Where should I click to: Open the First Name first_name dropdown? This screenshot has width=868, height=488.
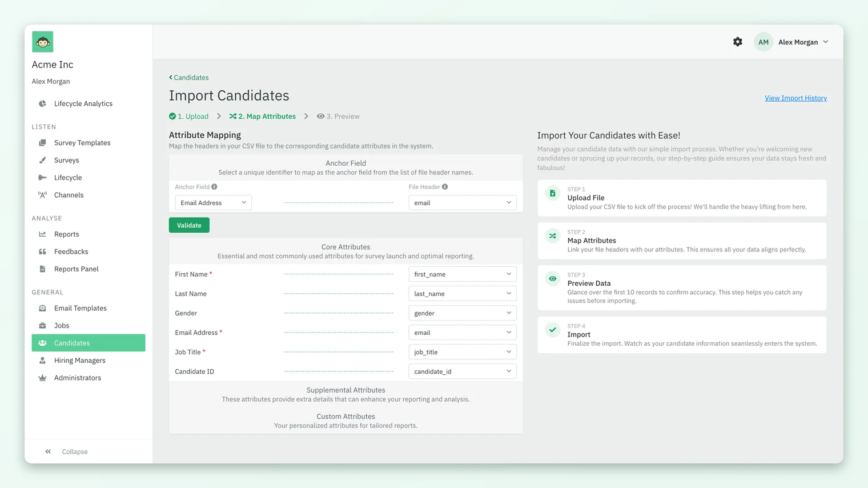(463, 274)
